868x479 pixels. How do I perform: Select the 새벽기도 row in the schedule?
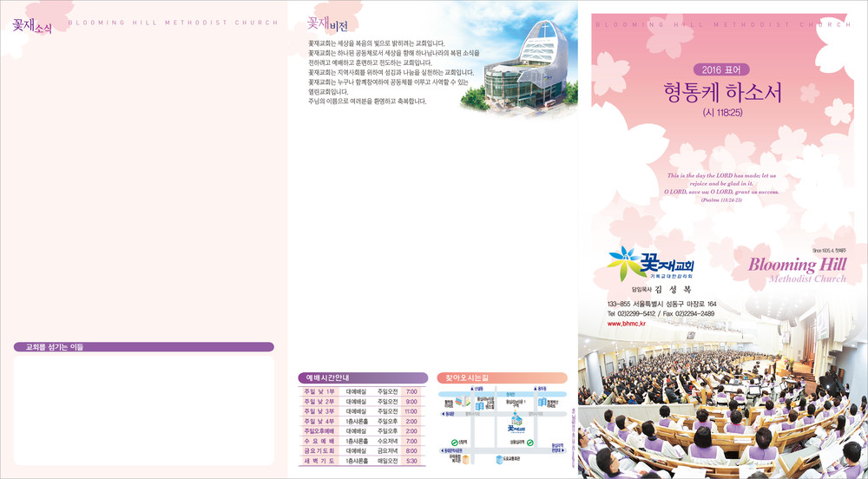(362, 461)
